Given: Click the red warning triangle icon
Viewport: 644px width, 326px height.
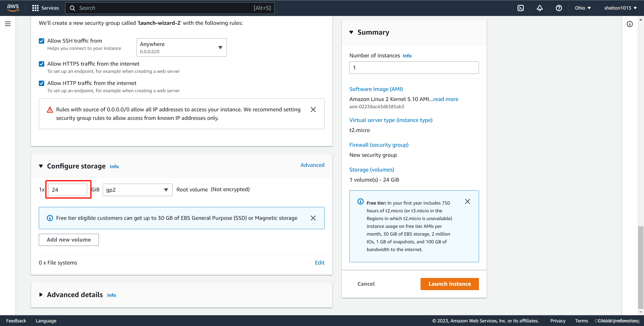Looking at the screenshot, I should (50, 110).
